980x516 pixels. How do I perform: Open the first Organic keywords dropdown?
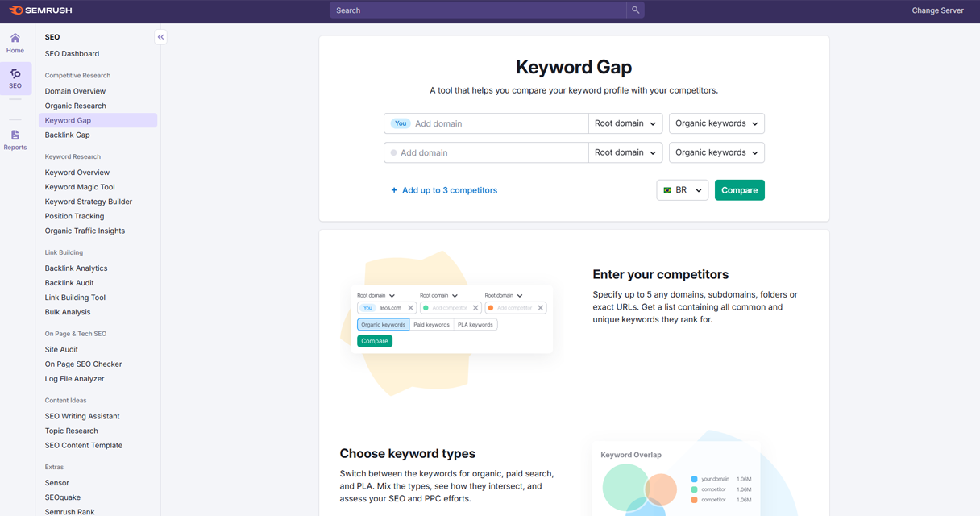[716, 123]
